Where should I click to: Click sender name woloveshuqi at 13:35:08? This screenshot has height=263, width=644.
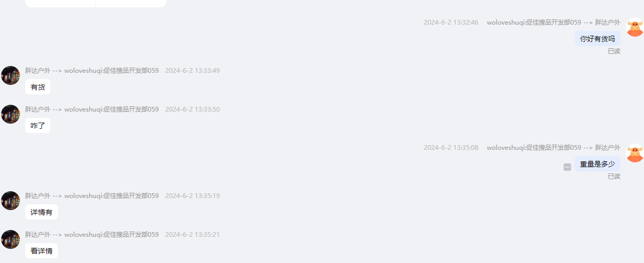(x=534, y=148)
